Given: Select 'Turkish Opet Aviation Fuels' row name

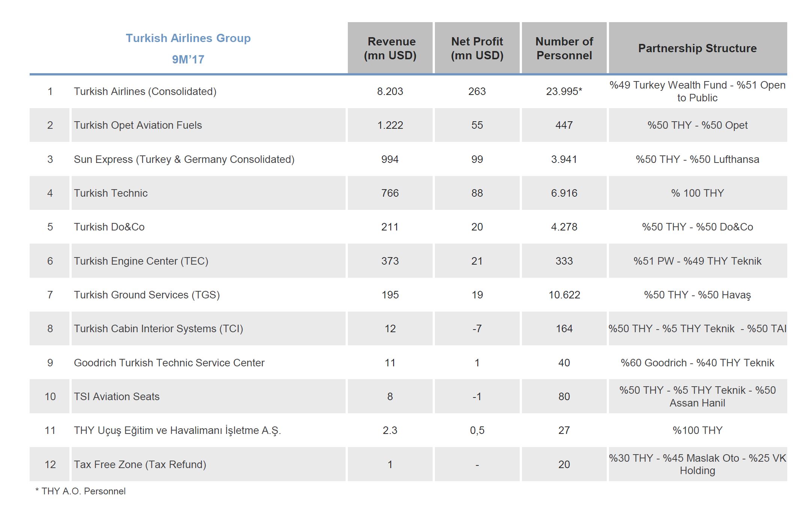Looking at the screenshot, I should click(138, 125).
